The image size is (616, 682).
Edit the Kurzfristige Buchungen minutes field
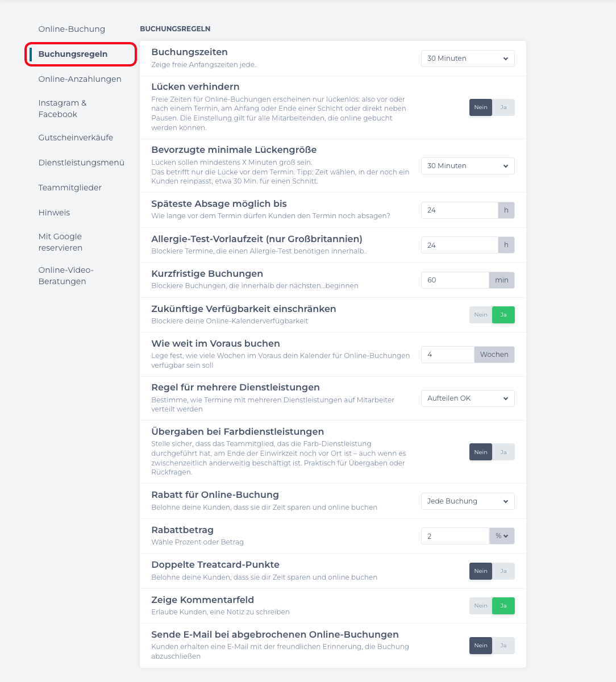point(455,280)
